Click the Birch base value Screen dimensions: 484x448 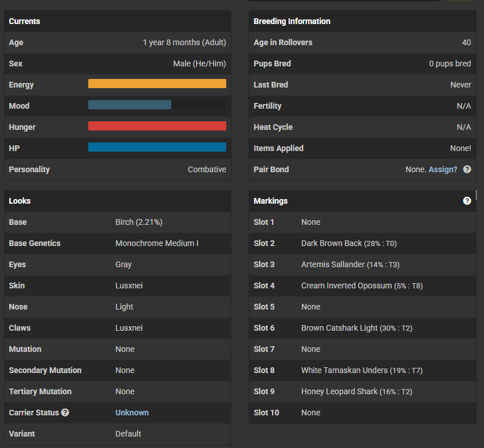[x=143, y=222]
